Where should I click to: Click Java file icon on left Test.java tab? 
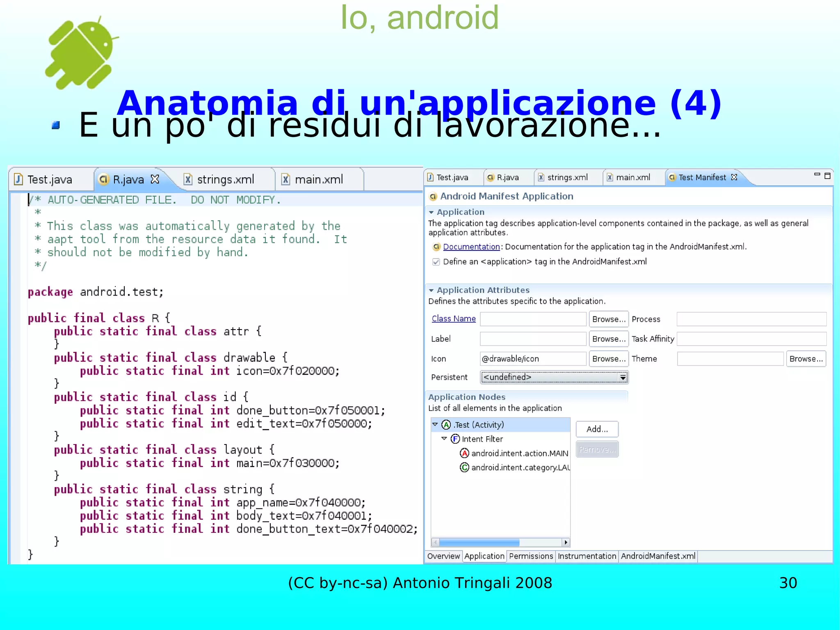[x=18, y=179]
